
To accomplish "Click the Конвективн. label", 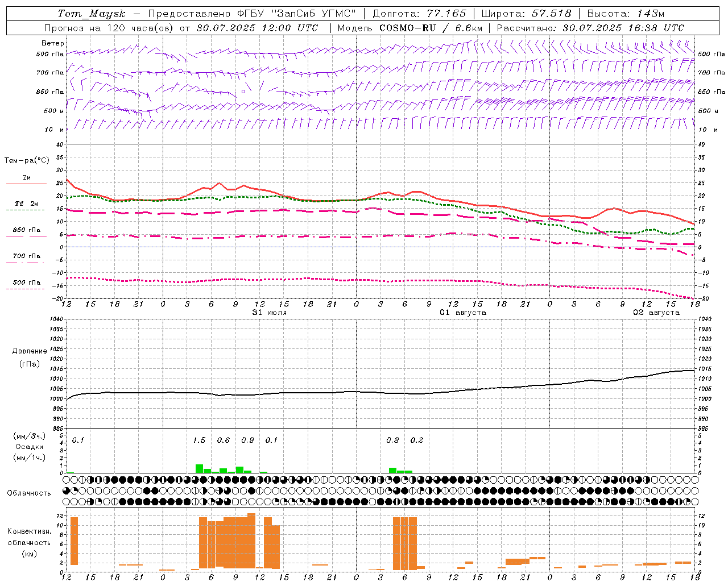I will pos(29,531).
